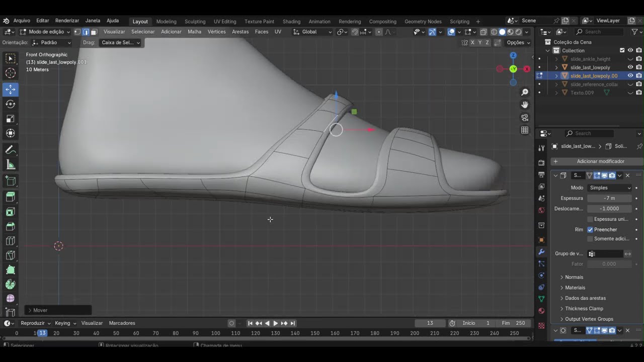The image size is (644, 362).
Task: Open the Modifiers wrench properties tab
Action: click(541, 251)
